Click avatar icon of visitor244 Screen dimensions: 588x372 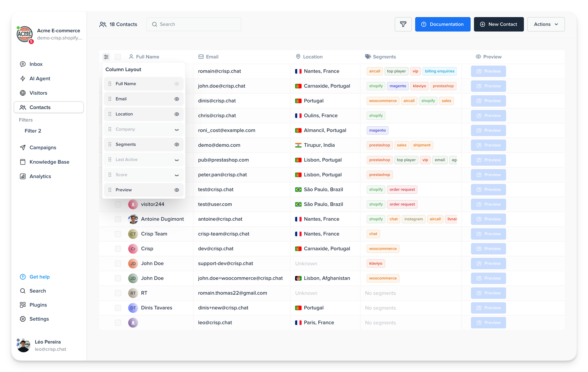(x=133, y=205)
